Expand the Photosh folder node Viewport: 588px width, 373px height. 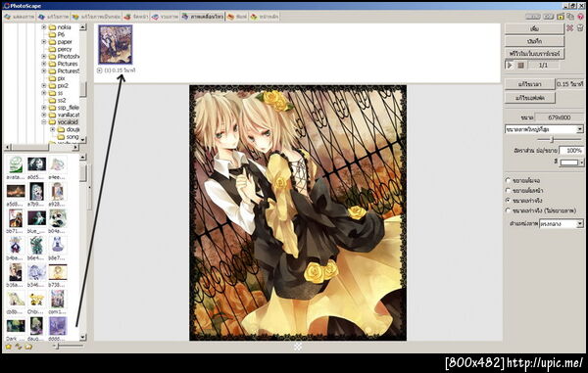(x=44, y=56)
